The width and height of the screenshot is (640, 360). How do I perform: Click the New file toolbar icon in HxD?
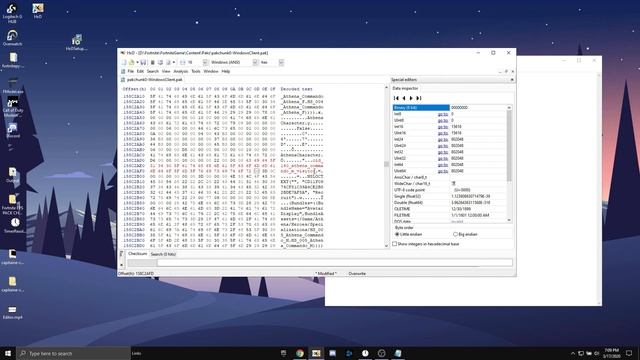(x=124, y=62)
